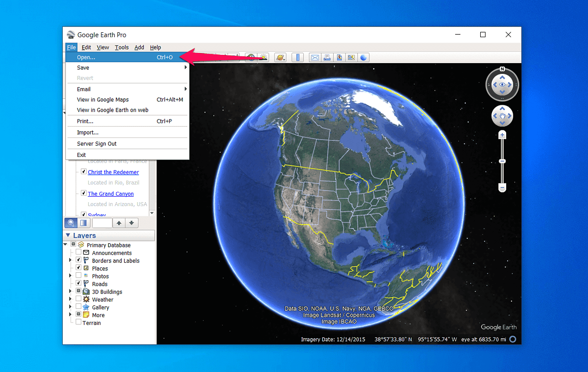Open the Add menu

[x=139, y=47]
